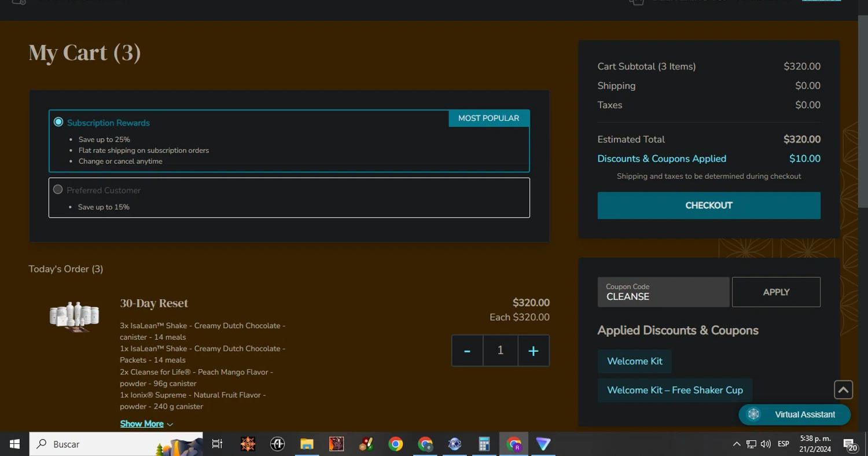Apply the coupon with the APPLY button
Viewport: 868px width, 456px height.
(776, 292)
